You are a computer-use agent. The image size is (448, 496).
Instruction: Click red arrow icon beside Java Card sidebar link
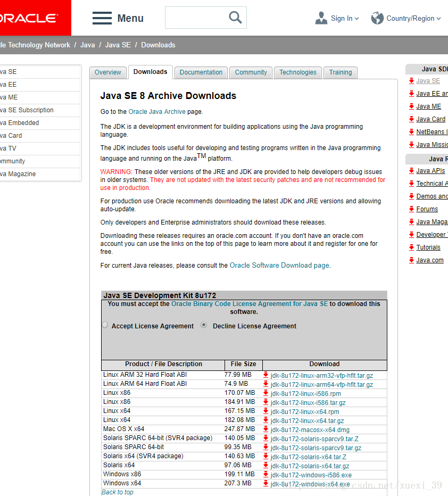411,119
